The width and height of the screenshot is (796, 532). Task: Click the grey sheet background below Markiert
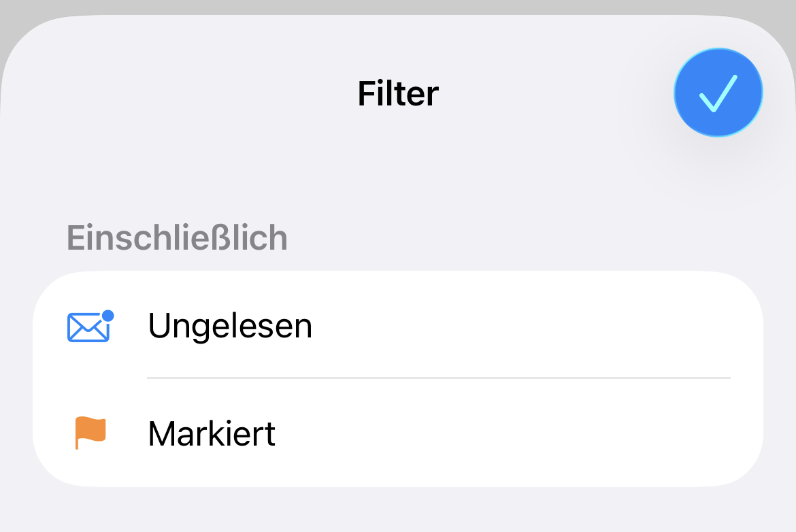point(397,510)
